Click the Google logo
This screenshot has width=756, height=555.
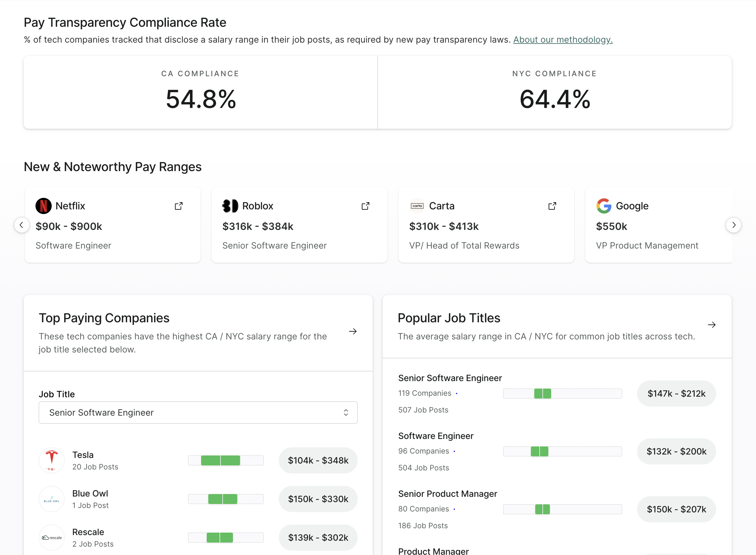tap(604, 206)
